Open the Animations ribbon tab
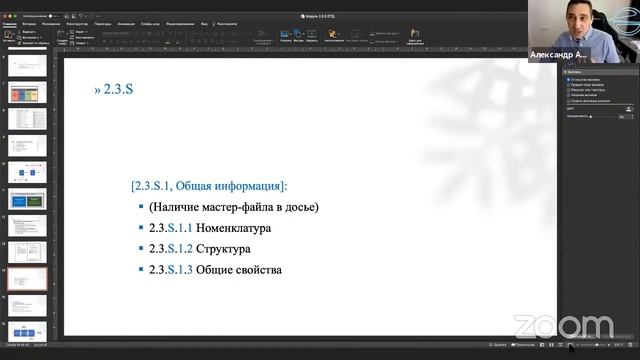The width and height of the screenshot is (640, 360). (x=126, y=24)
